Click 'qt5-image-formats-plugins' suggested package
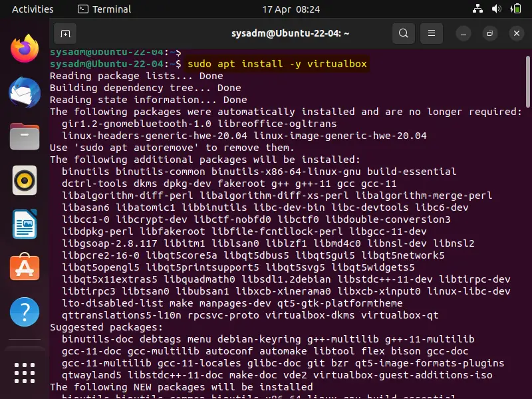 pos(430,363)
